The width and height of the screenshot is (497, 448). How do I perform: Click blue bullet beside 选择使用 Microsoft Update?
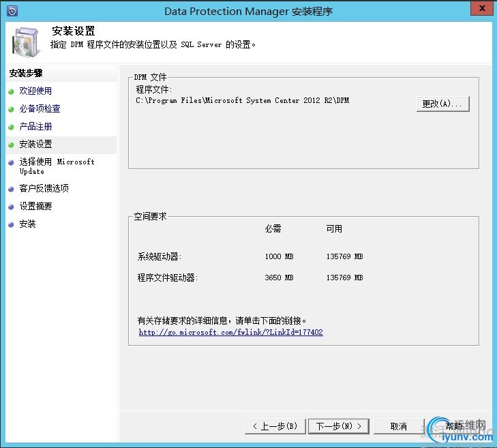11,163
